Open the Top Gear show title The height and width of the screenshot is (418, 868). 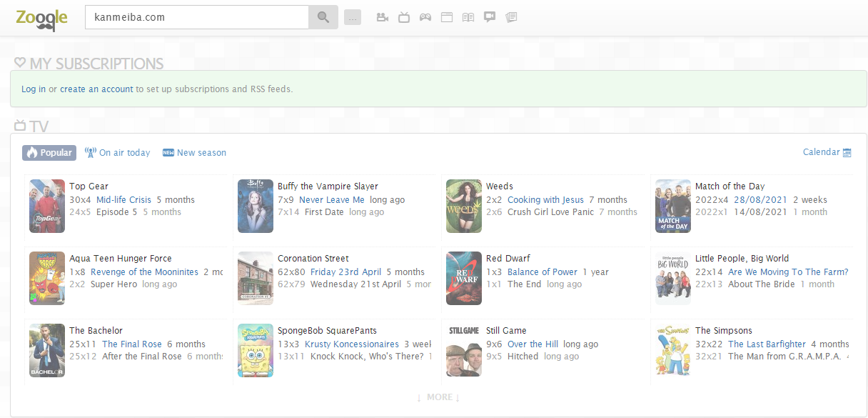click(89, 186)
